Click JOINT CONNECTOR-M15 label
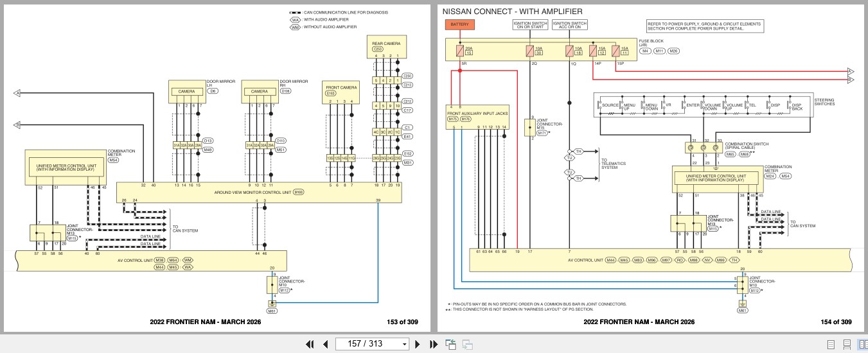This screenshot has height=353, width=868. [x=548, y=124]
